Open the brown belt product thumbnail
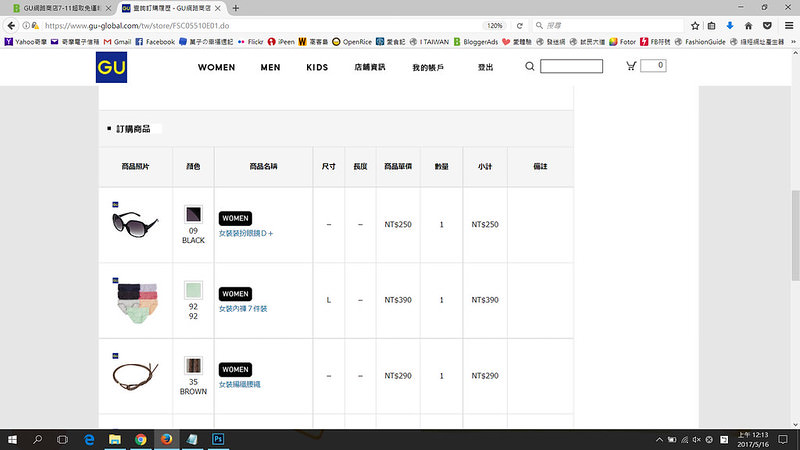The height and width of the screenshot is (450, 800). pos(135,376)
